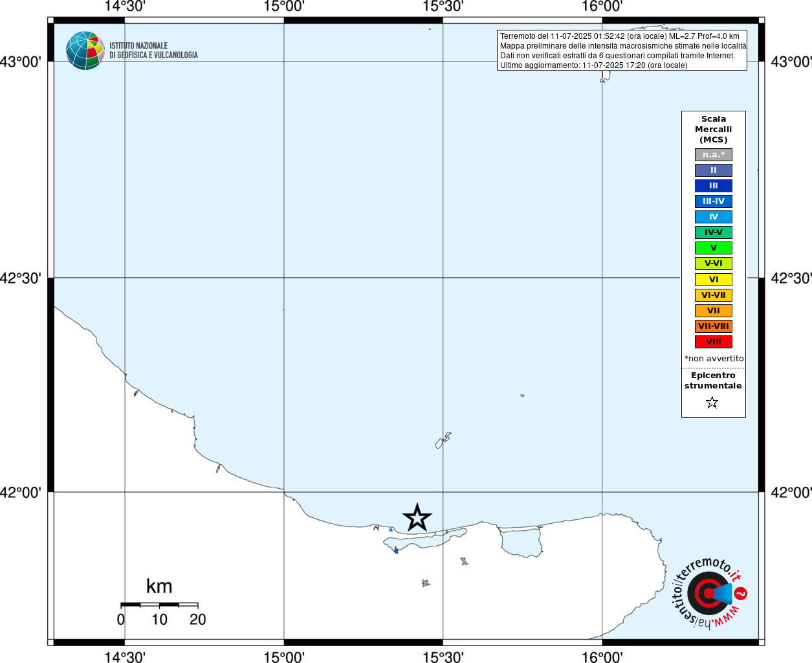The width and height of the screenshot is (812, 663).
Task: Select the VI yellow legend swatch
Action: pyautogui.click(x=714, y=280)
